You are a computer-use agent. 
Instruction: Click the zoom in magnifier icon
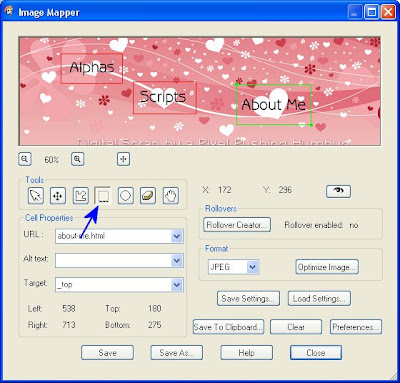click(77, 159)
